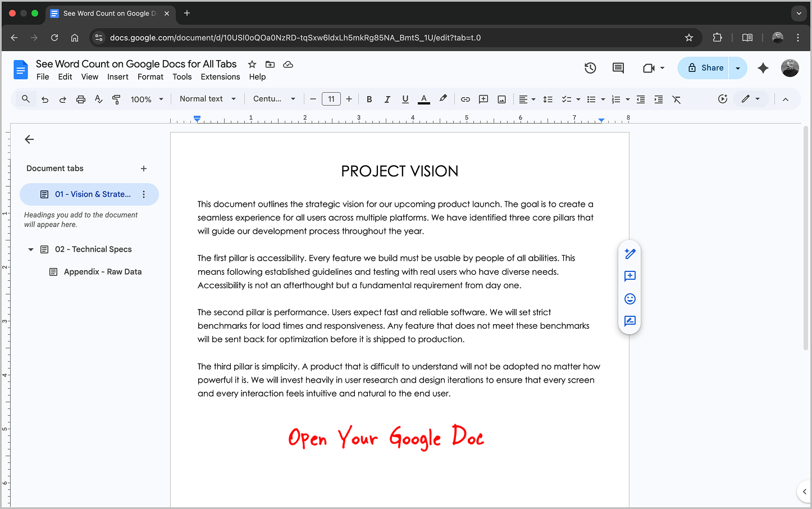Toggle bold formatting
The width and height of the screenshot is (812, 509).
[x=369, y=99]
